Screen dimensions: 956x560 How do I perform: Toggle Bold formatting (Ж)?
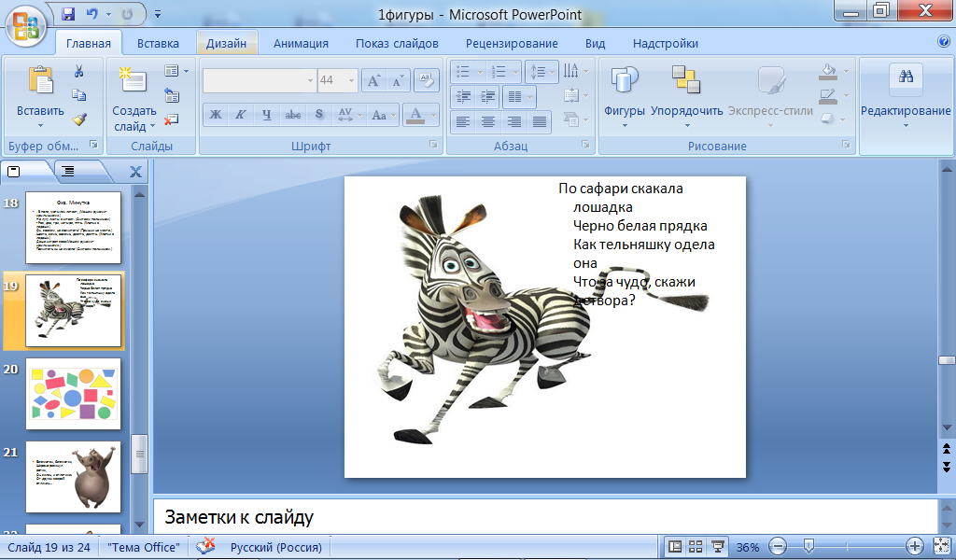coord(216,115)
